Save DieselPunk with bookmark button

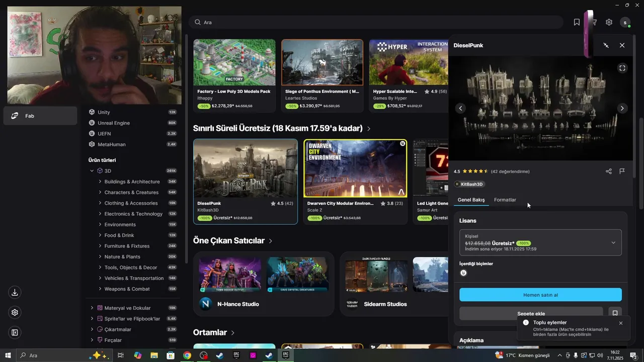(x=615, y=313)
